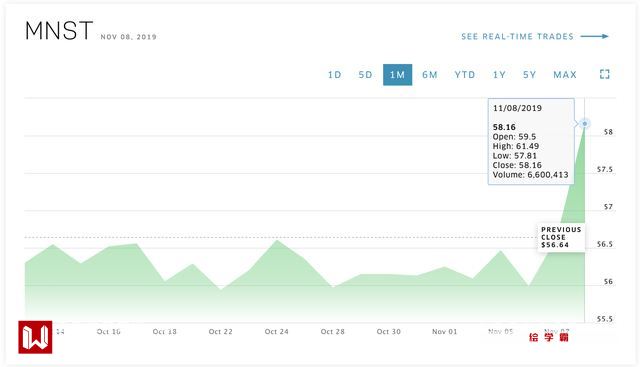Screen dimensions: 640x367
Task: Click the Oct 28 axis label
Action: 332,331
